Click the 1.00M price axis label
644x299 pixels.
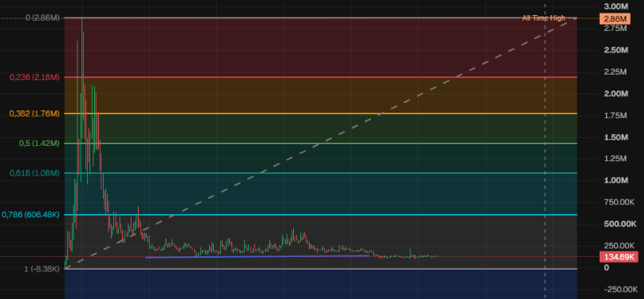click(x=616, y=181)
